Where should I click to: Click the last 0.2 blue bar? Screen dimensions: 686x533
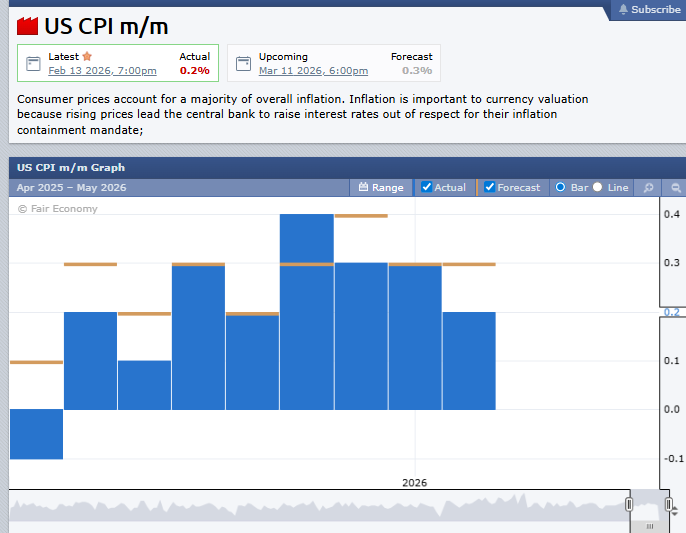469,361
